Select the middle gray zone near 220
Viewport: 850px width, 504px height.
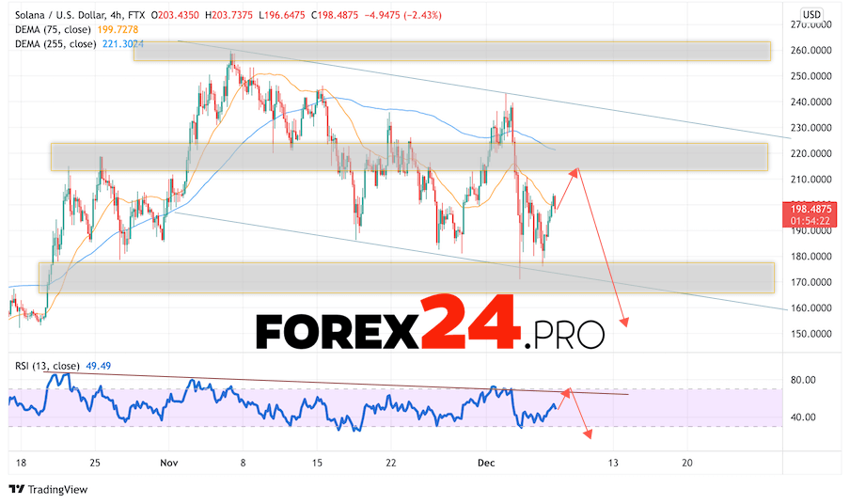[409, 156]
